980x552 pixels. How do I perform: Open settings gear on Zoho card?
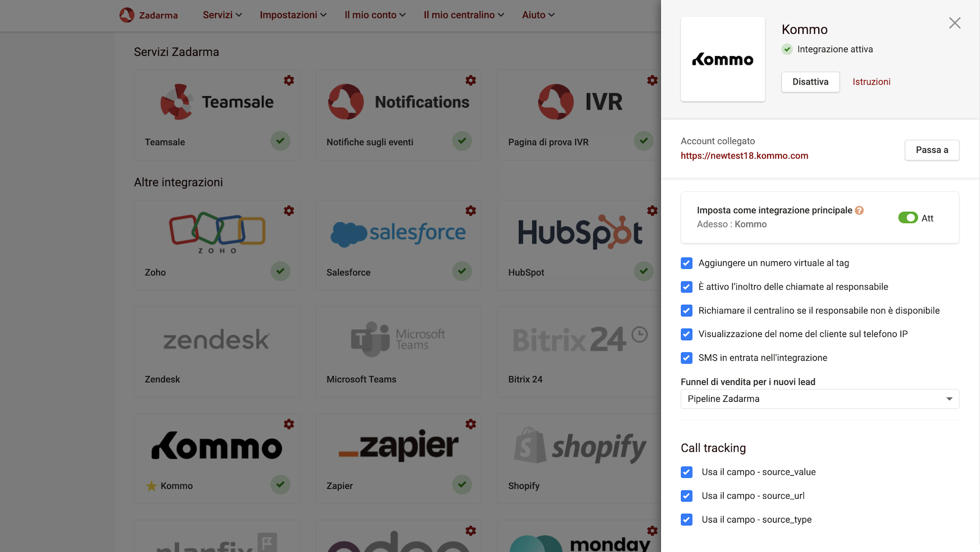(x=289, y=211)
